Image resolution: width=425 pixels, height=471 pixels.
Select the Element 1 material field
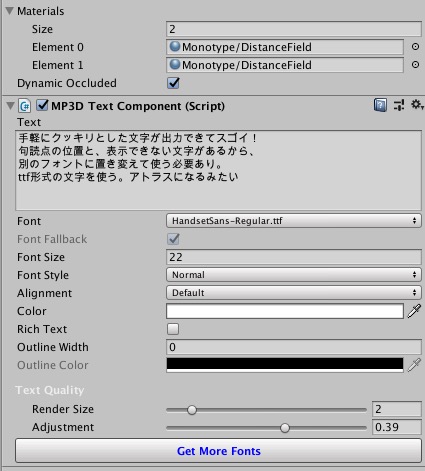pyautogui.click(x=285, y=65)
